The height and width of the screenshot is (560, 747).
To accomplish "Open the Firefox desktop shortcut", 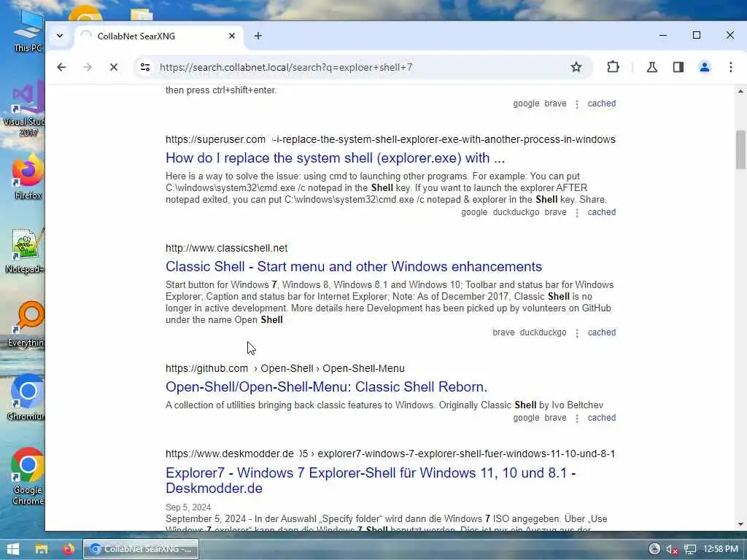I will click(28, 176).
